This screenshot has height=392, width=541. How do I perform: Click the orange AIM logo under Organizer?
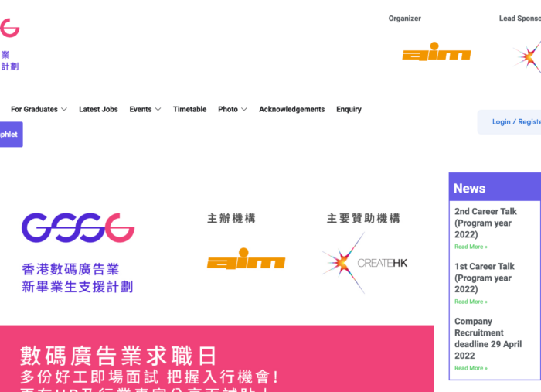437,51
